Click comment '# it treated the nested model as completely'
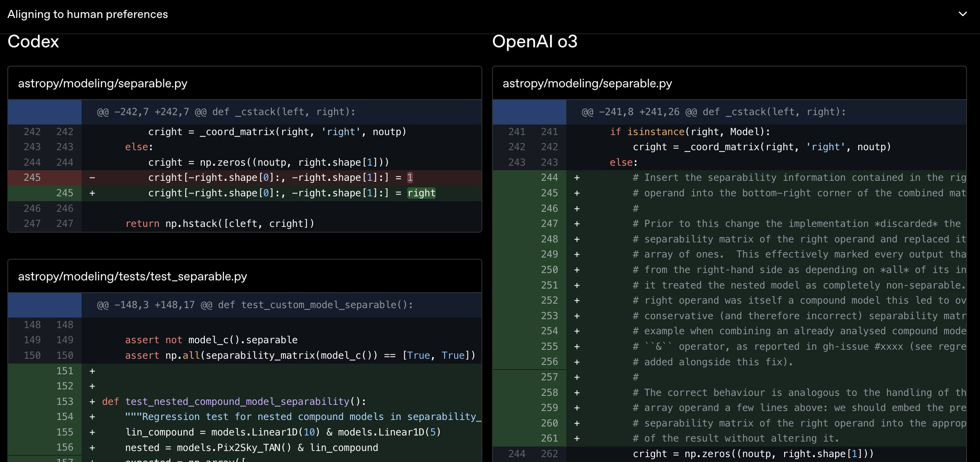The height and width of the screenshot is (462, 980). pos(799,285)
